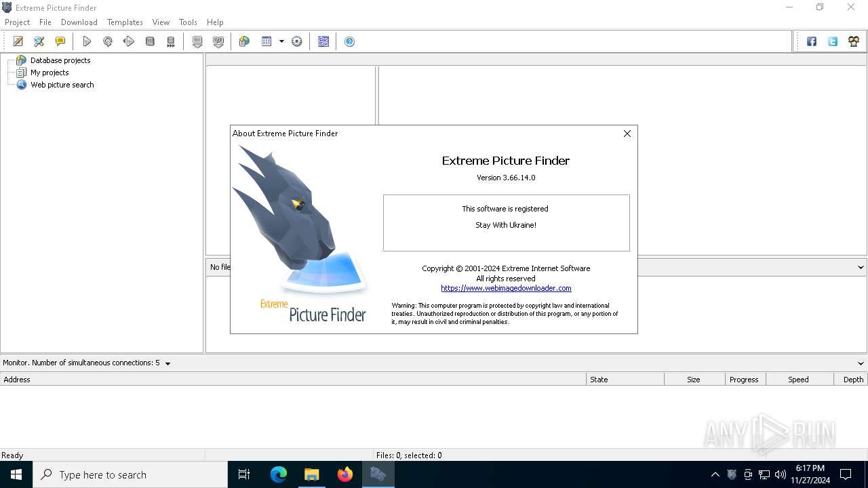Open the dropdown arrow beside the view icon

(281, 41)
